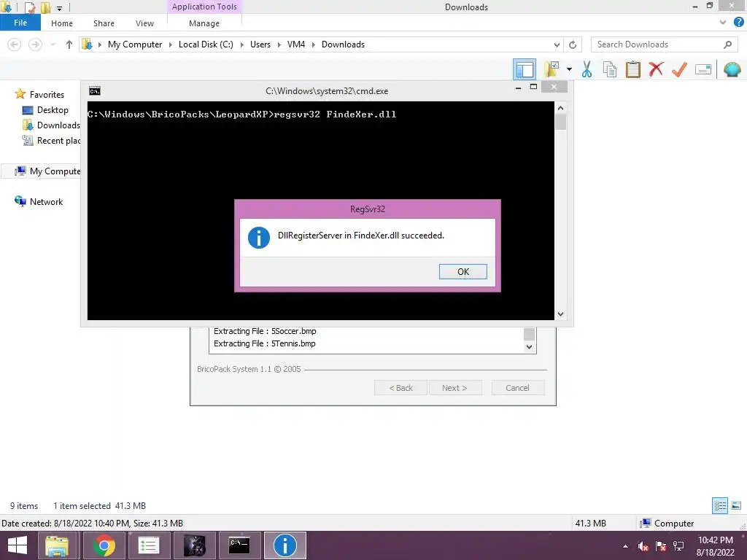Open Google Chrome from the taskbar
The image size is (747, 560).
[x=104, y=545]
